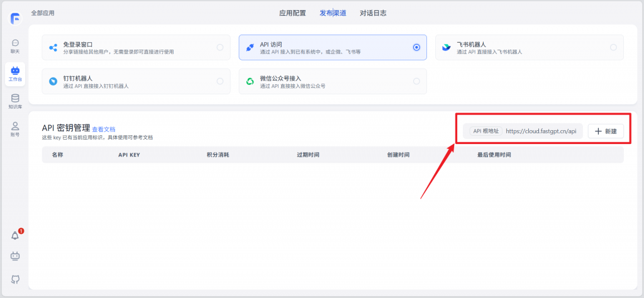
Task: Select the 飞书机器人 radio button
Action: 613,47
